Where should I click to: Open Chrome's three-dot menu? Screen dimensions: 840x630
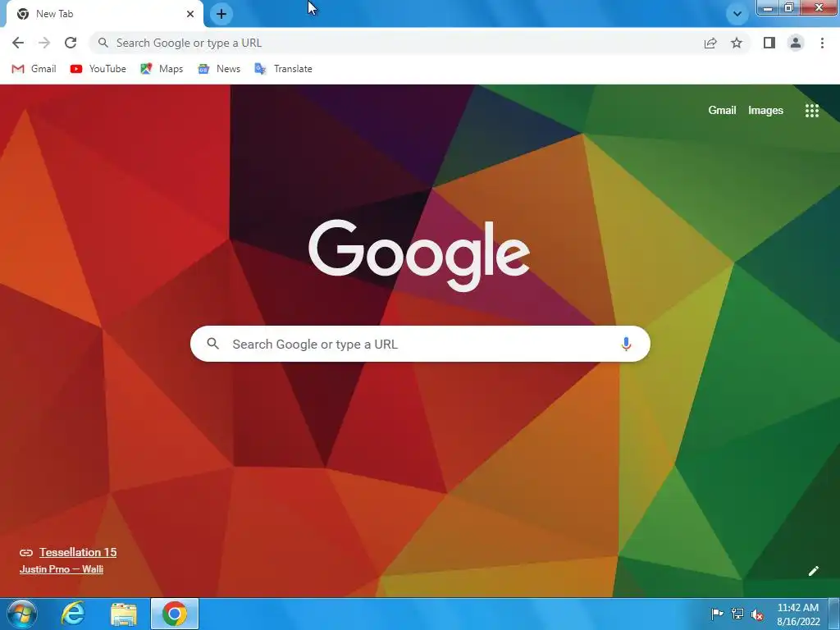[x=822, y=43]
